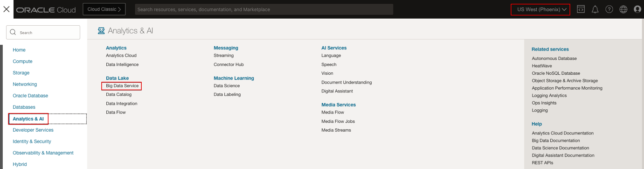Open the REST APIs help link

point(542,163)
